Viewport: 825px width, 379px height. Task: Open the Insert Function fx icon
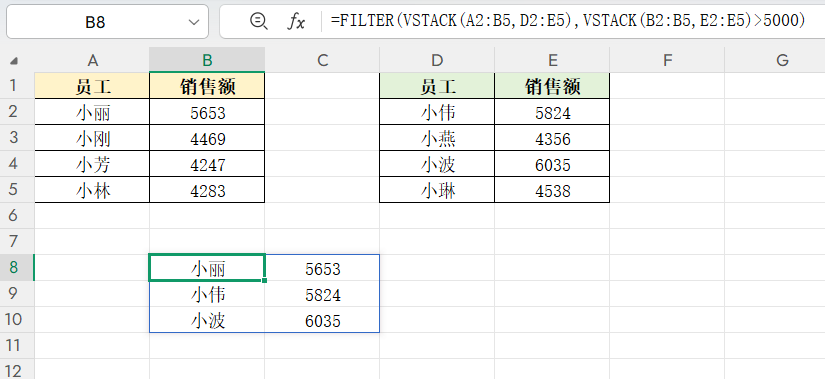coord(296,22)
